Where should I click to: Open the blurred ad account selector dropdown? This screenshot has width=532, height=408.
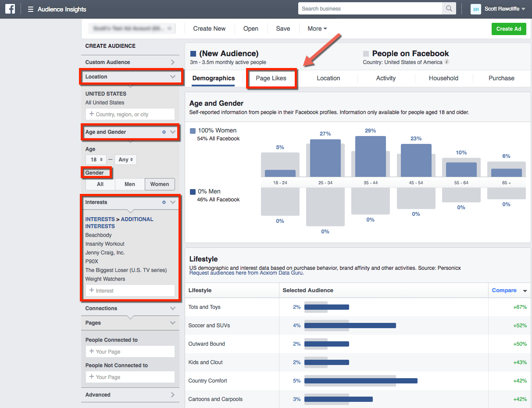131,29
